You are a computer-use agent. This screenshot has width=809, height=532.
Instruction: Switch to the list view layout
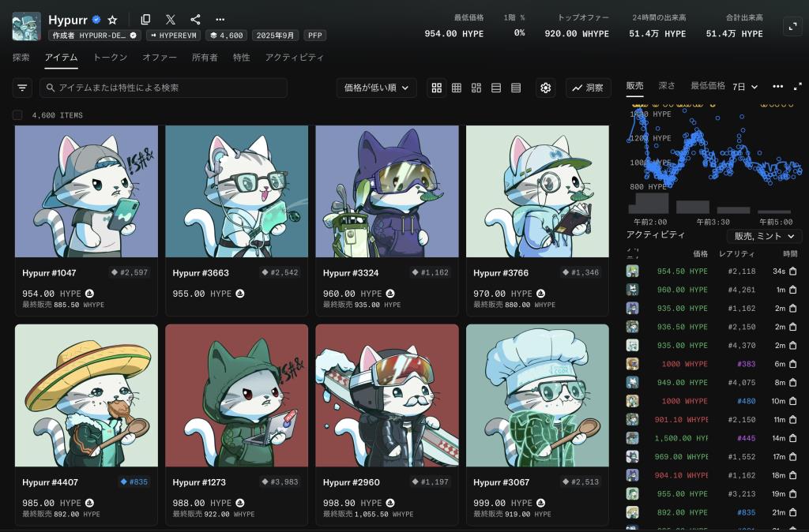pos(496,88)
